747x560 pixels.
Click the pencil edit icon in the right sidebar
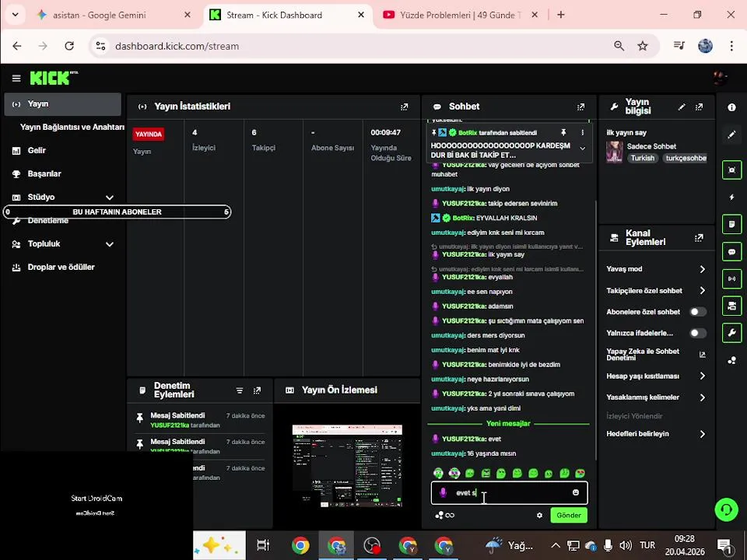tap(731, 135)
